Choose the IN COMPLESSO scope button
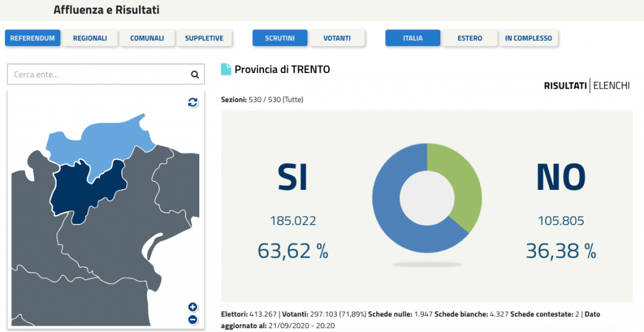 (x=528, y=38)
